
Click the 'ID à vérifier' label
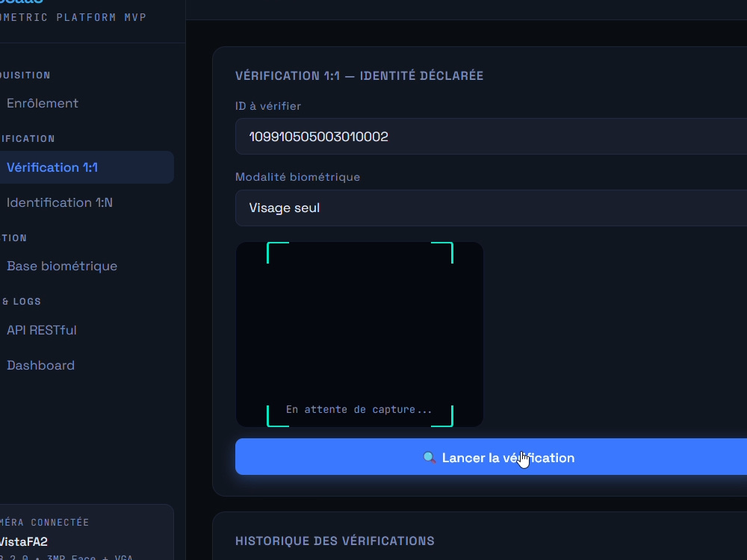[267, 106]
